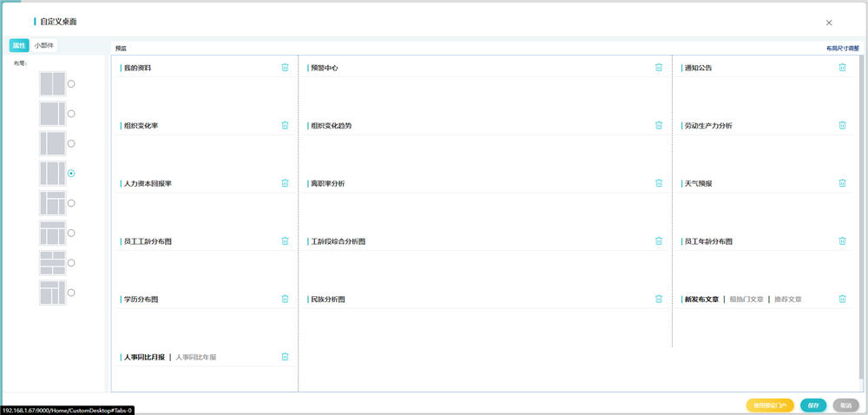Screen dimensions: 868x415
Task: Remove the 离职率分析 panel using trash icon
Action: [659, 183]
